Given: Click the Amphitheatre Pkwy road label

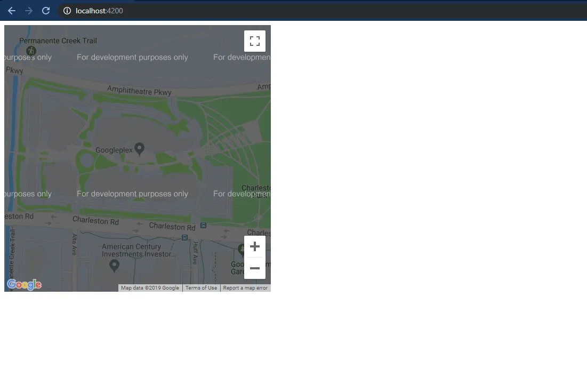Looking at the screenshot, I should tap(139, 91).
